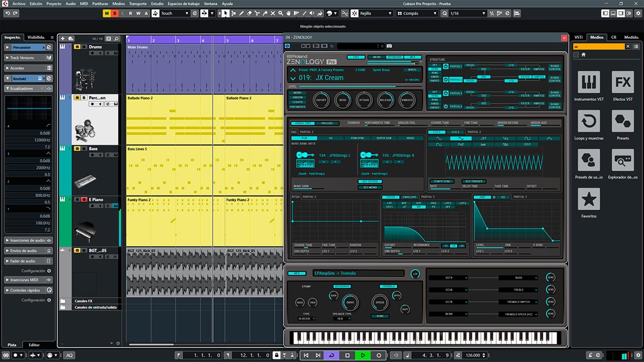
Task: Select the SUPER SAW oscillator type
Action: 384,138
